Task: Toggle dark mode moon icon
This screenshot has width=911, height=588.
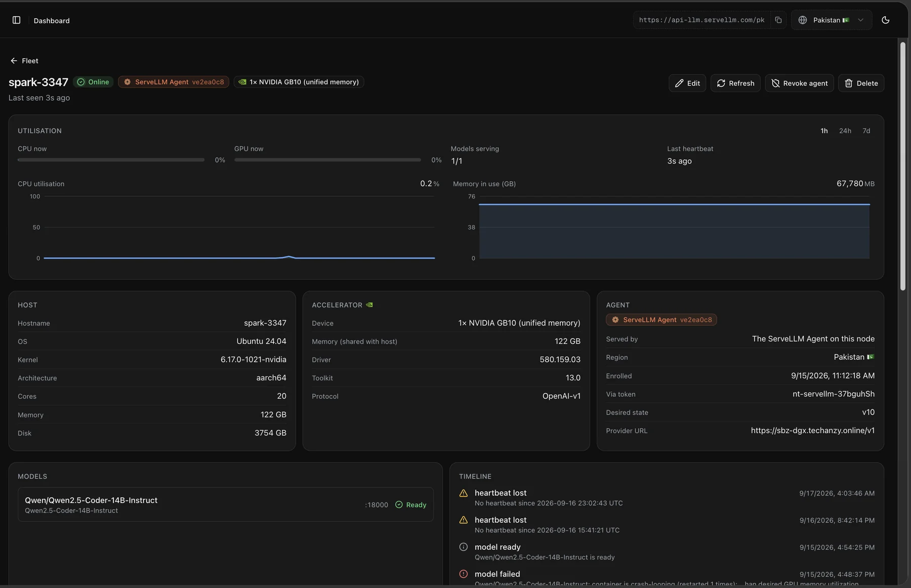Action: tap(885, 20)
